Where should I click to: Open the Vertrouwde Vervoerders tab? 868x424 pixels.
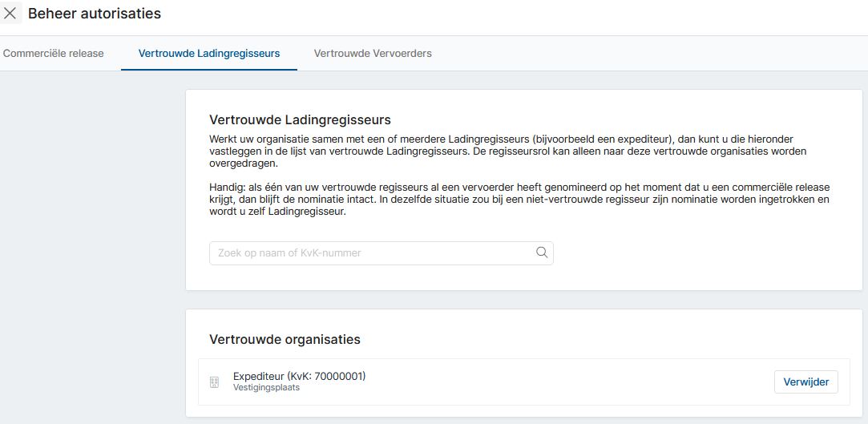pos(373,54)
